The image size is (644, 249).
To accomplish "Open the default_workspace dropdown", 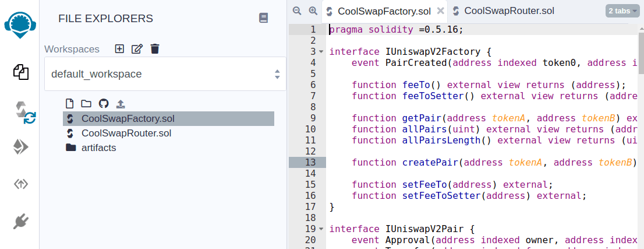I will click(165, 74).
